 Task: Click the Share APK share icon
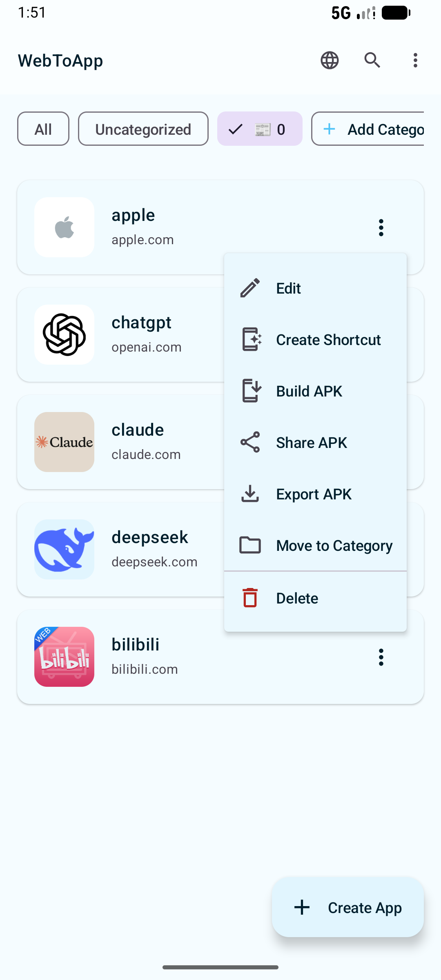pyautogui.click(x=250, y=442)
